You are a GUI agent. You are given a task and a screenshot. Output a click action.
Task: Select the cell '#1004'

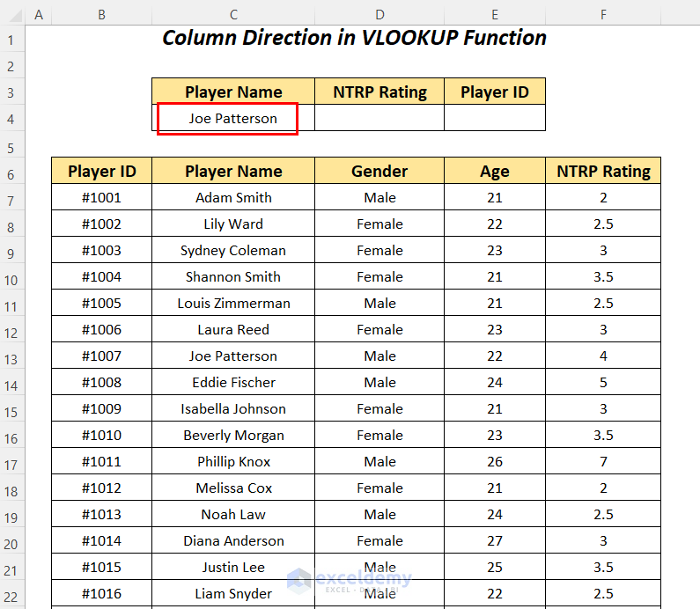coord(102,276)
